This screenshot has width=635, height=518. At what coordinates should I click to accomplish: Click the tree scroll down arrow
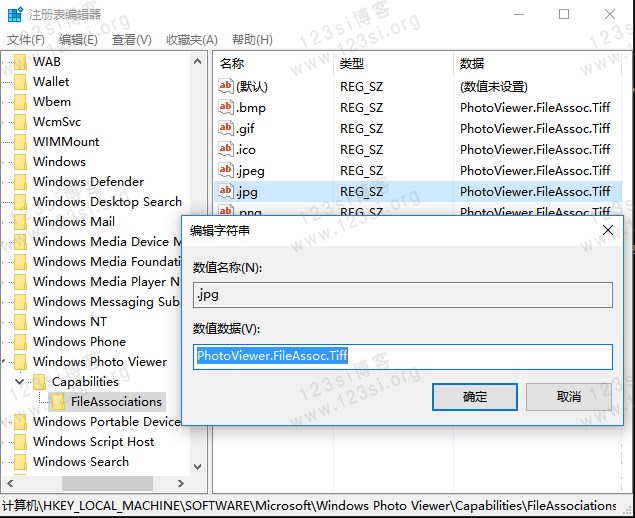(x=197, y=467)
